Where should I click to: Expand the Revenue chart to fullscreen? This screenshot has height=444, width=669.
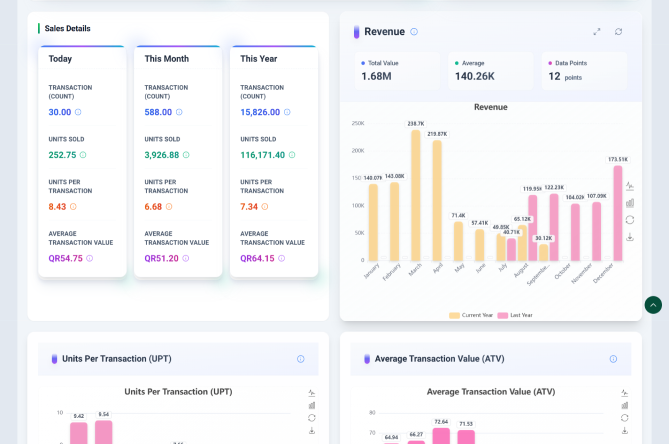coord(597,32)
